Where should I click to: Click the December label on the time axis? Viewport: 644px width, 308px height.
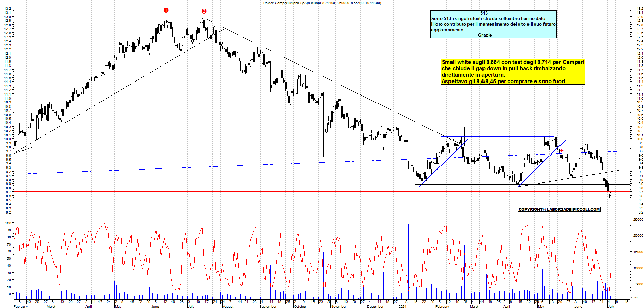375,306
